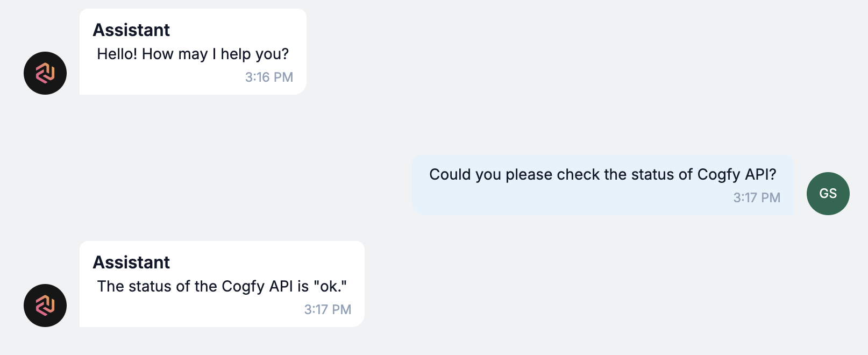Click the Assistant name in the last message

[131, 262]
